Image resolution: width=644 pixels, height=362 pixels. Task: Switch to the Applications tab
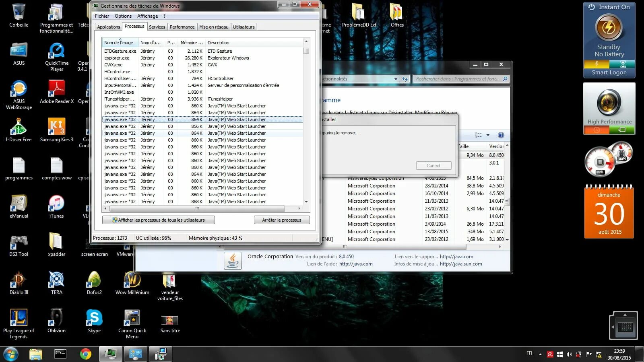108,27
